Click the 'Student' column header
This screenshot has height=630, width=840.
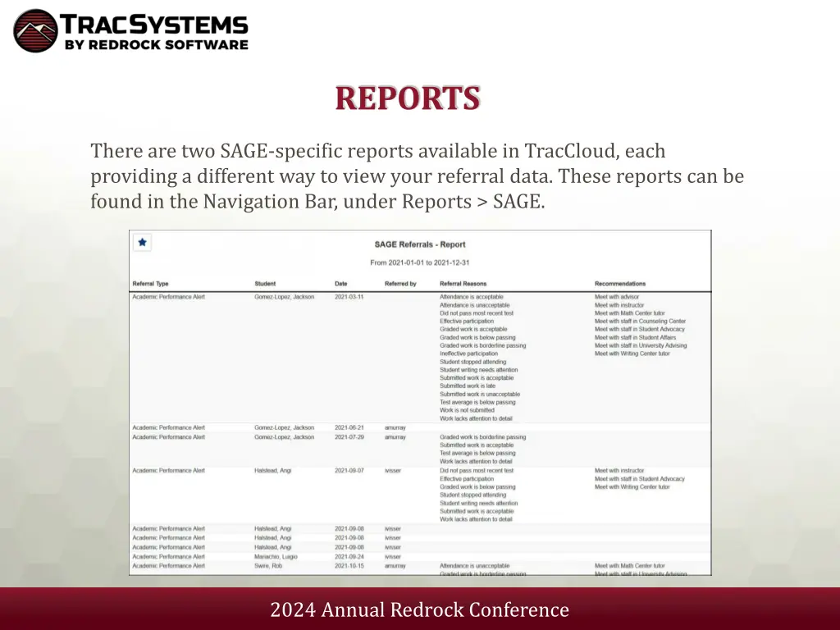coord(265,283)
